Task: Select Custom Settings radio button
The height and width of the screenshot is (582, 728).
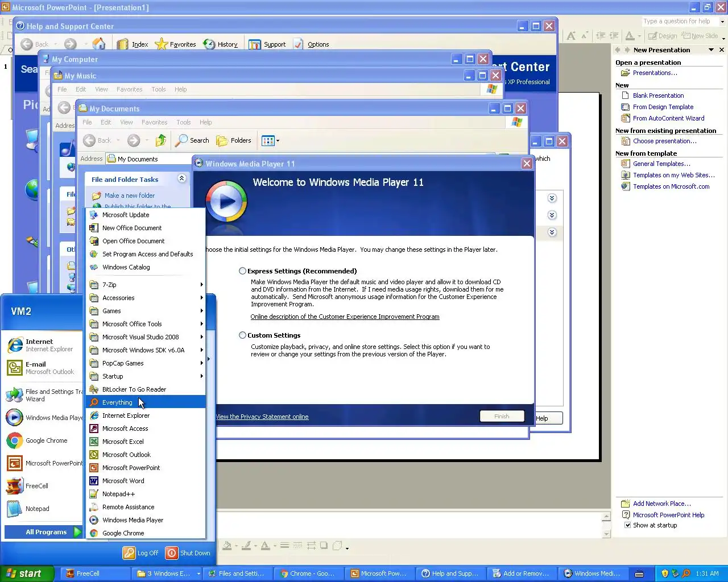Action: 243,335
